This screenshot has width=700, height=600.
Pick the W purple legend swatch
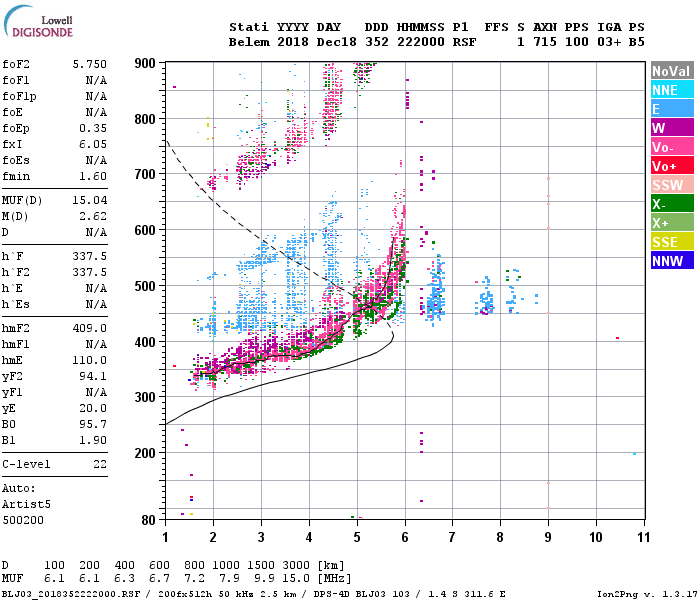672,128
